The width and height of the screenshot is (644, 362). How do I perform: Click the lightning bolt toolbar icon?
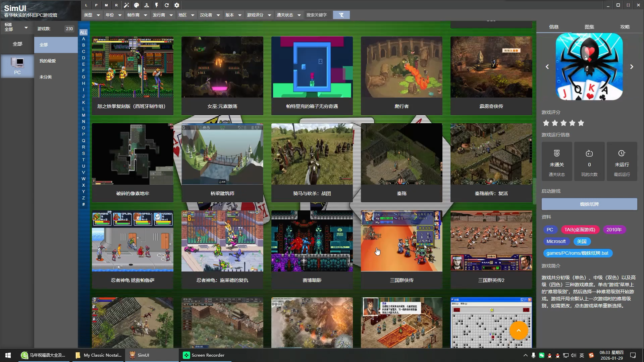[157, 5]
